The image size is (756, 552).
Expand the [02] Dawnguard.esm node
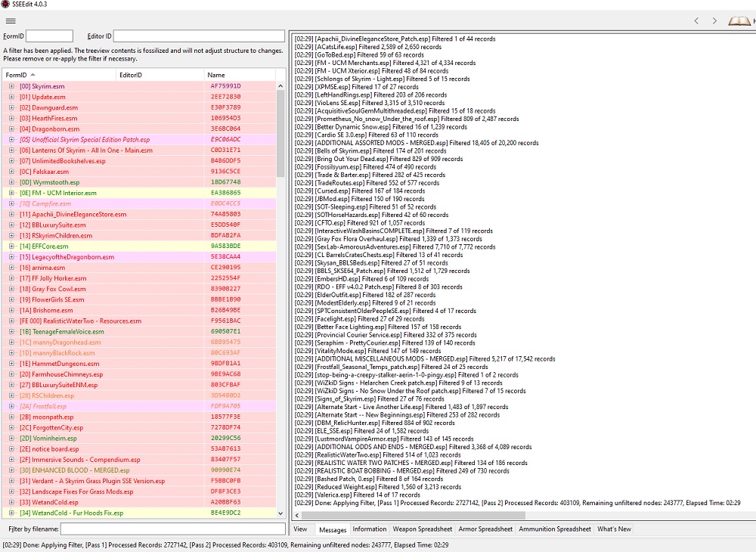tap(11, 107)
